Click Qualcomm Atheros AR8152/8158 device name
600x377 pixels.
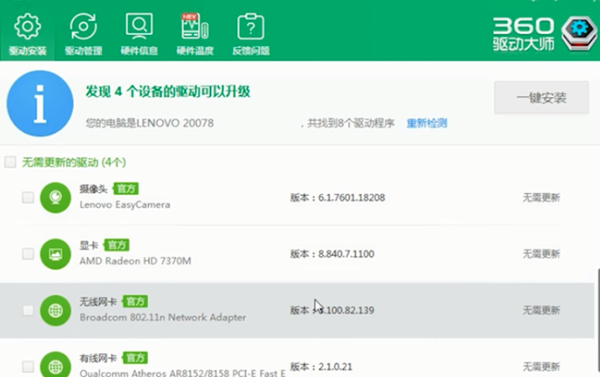pos(183,373)
